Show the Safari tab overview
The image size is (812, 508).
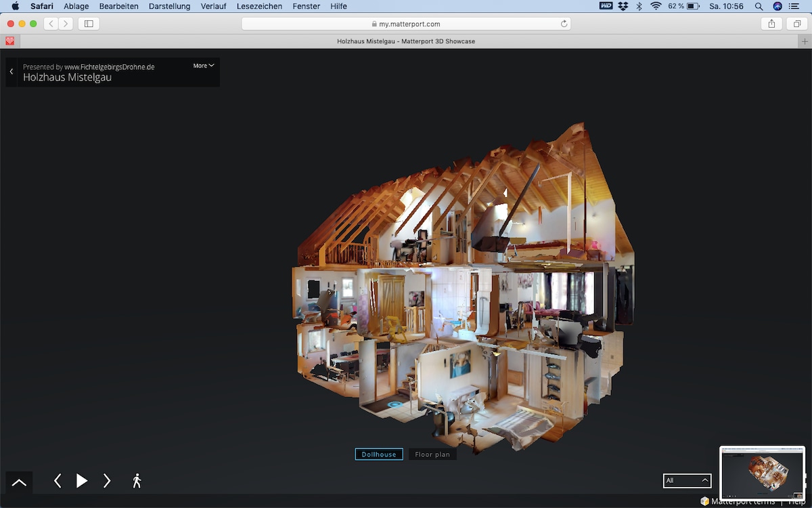pos(797,24)
